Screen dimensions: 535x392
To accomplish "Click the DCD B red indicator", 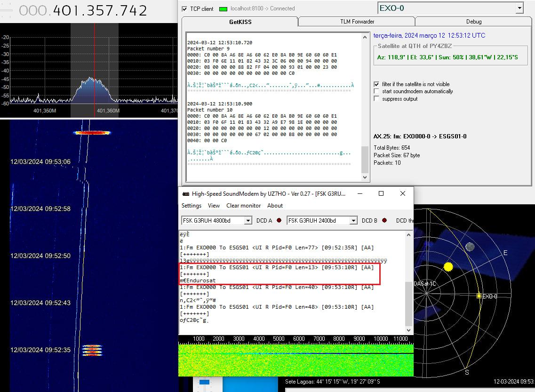I will tap(384, 220).
